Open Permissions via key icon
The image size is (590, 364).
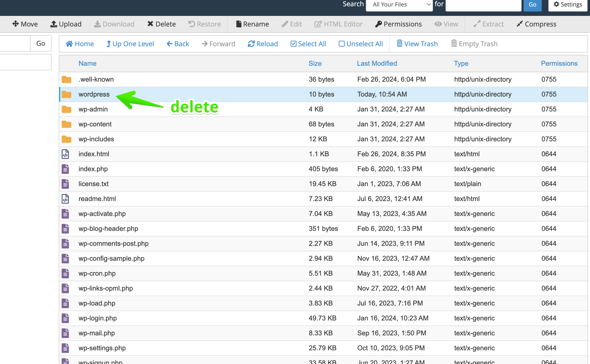click(x=378, y=24)
